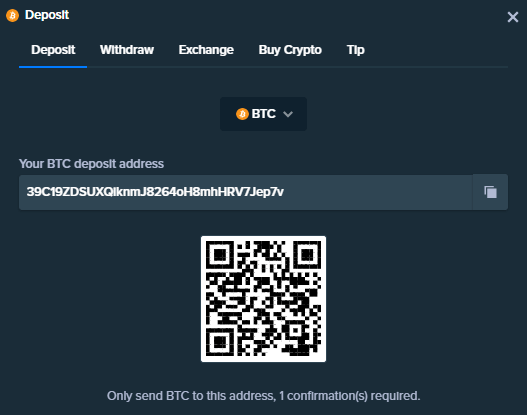Click the QR code's bottom-left finder square

[x=220, y=342]
